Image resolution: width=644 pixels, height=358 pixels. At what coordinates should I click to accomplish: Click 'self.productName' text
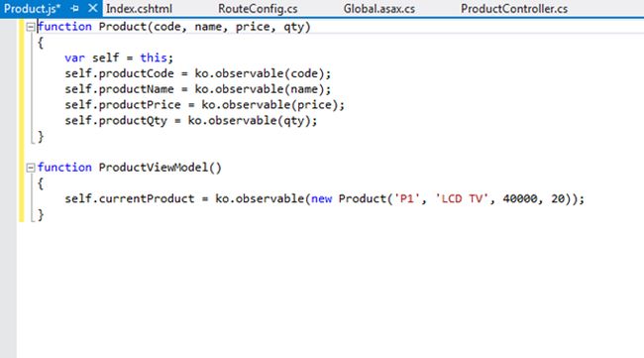tap(119, 89)
